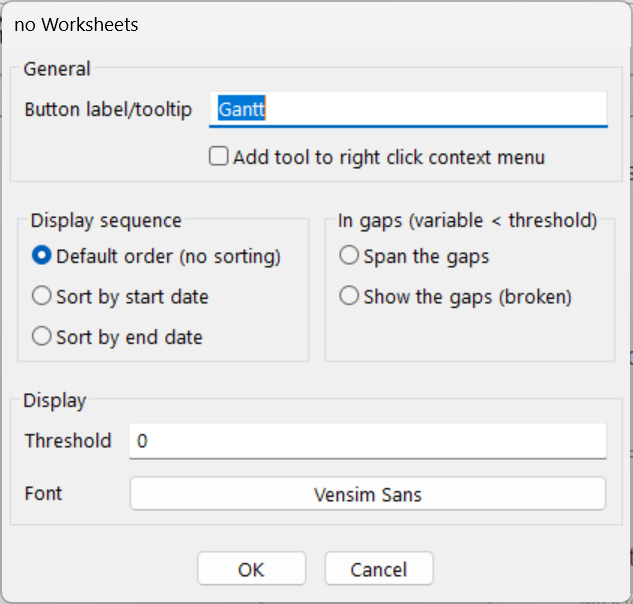633x604 pixels.
Task: Click the General group heading
Action: (57, 69)
